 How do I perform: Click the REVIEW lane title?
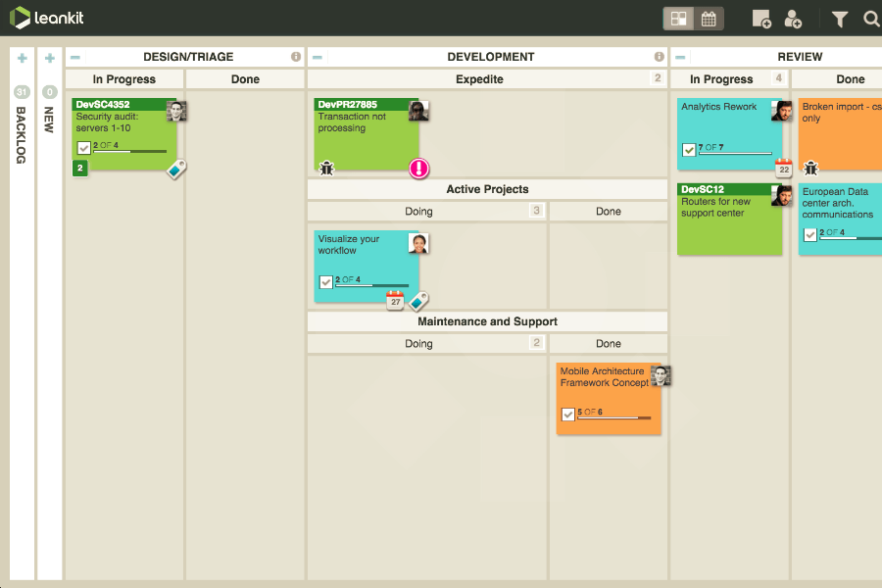click(800, 57)
